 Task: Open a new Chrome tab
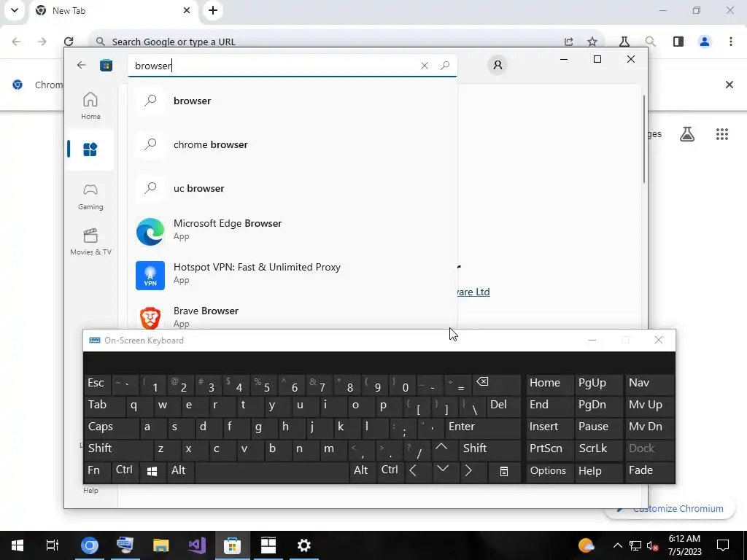point(213,10)
